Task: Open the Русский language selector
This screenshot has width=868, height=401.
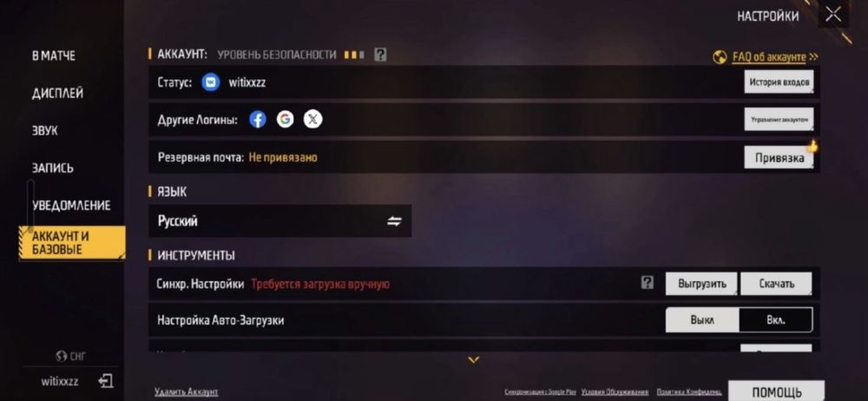Action: 280,221
